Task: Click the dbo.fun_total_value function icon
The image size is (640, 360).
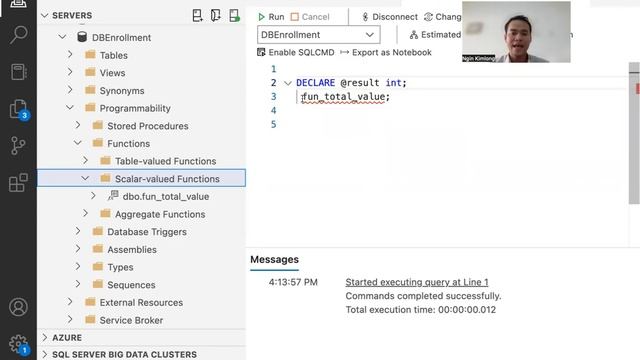Action: click(113, 196)
